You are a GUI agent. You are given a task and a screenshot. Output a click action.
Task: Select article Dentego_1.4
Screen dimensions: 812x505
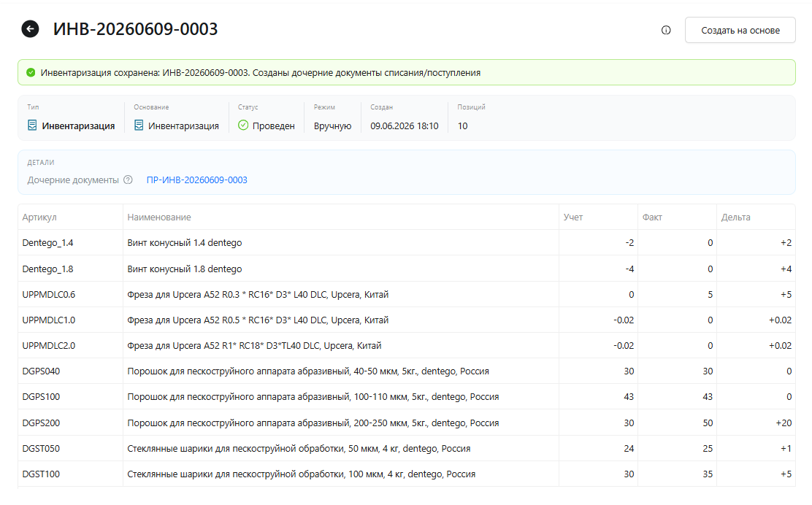point(47,243)
